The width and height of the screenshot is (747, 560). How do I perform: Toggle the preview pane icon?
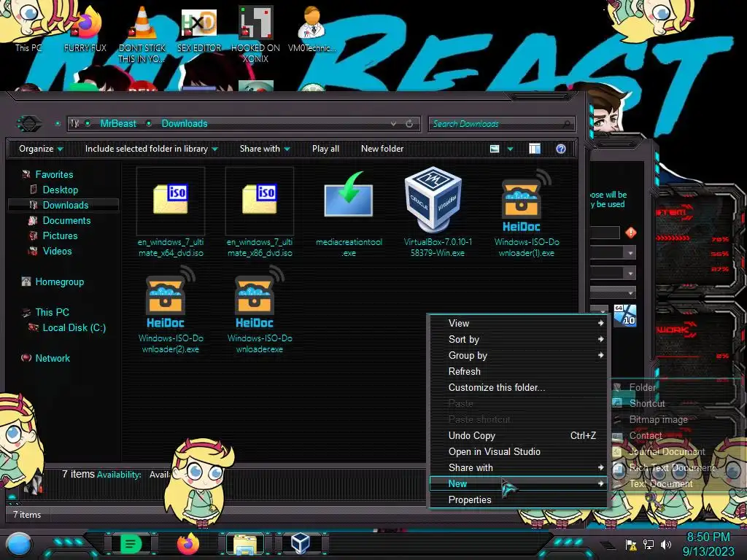tap(535, 149)
